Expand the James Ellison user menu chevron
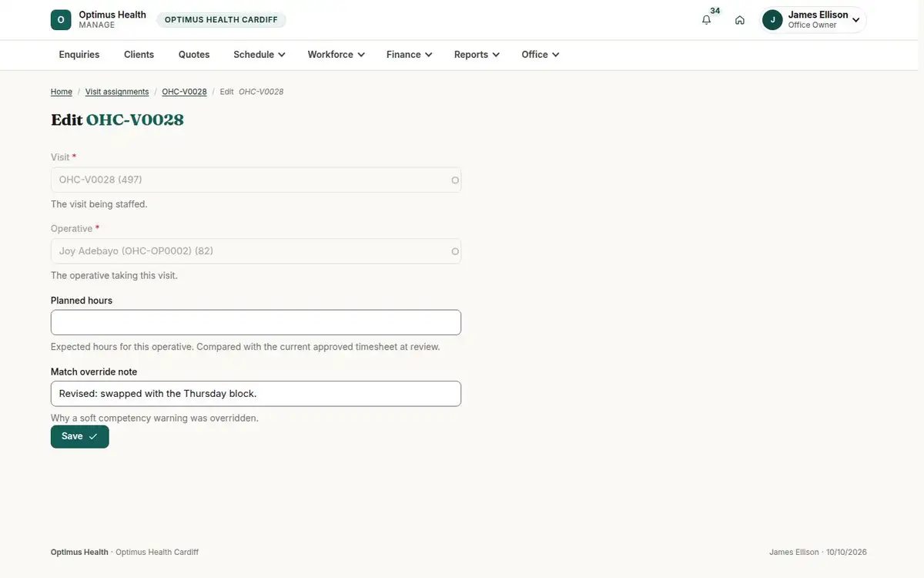This screenshot has width=924, height=578. pos(855,21)
